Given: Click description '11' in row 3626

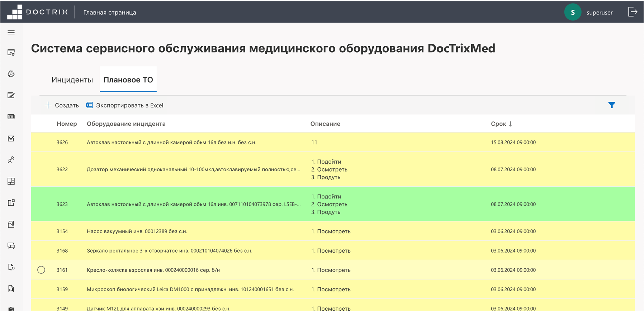Looking at the screenshot, I should pos(314,142).
